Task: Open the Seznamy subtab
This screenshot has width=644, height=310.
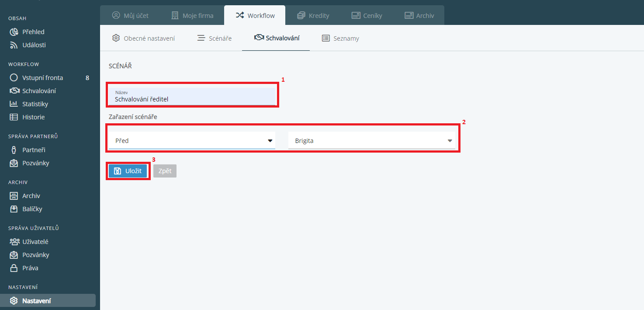Action: point(340,38)
